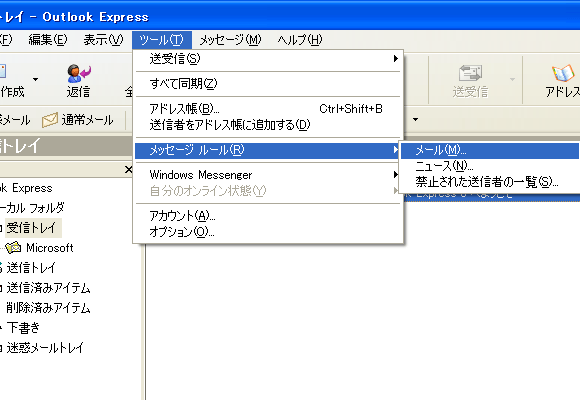
Task: Open オプション(O)... dialog
Action: coord(269,232)
